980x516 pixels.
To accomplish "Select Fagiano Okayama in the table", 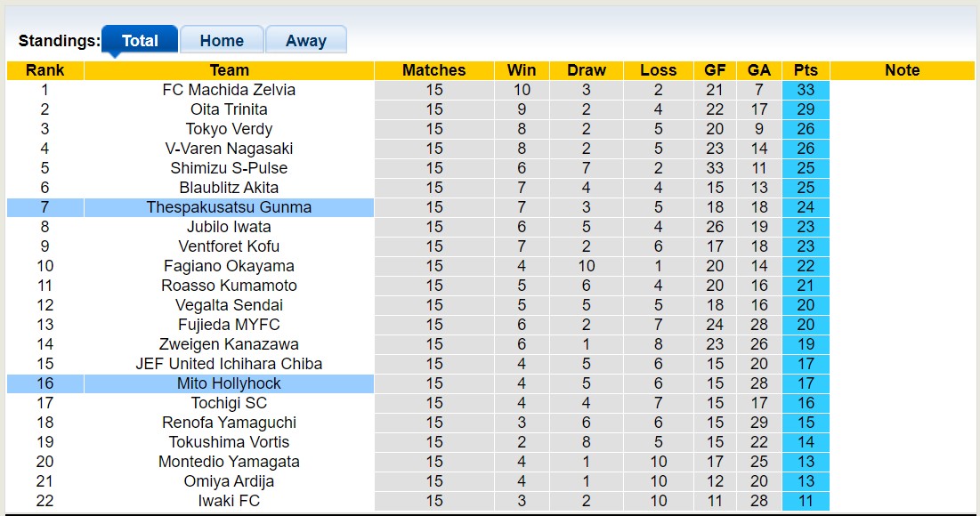I will pyautogui.click(x=229, y=266).
